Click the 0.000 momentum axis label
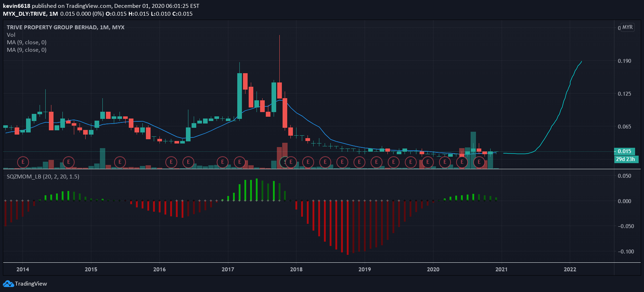Screen dimensions: 644x292 coord(624,201)
